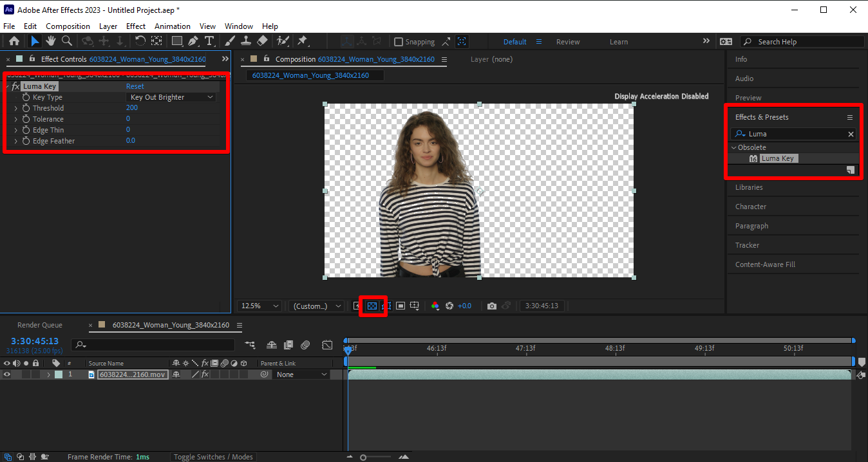Click Reset for the Luma Key effect

coord(135,86)
